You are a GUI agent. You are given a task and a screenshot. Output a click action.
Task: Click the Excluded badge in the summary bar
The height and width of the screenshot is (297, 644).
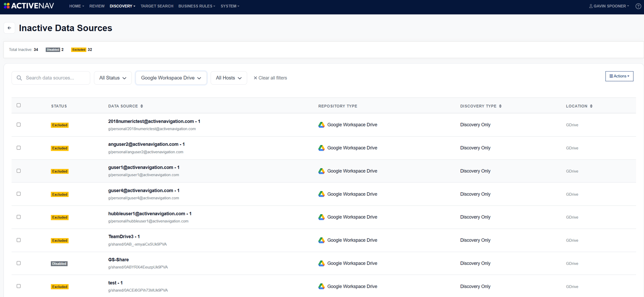[78, 50]
